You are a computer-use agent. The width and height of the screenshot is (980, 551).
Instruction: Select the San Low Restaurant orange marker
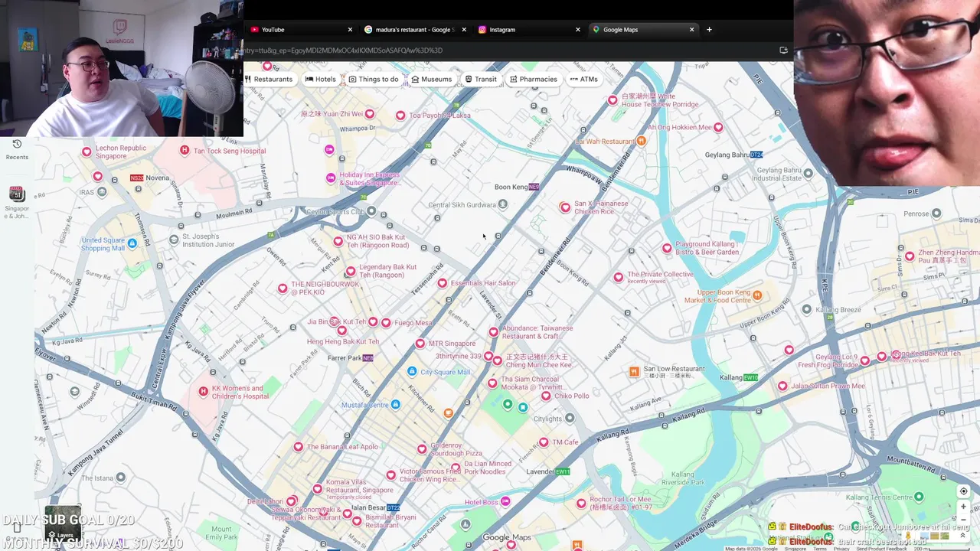634,372
